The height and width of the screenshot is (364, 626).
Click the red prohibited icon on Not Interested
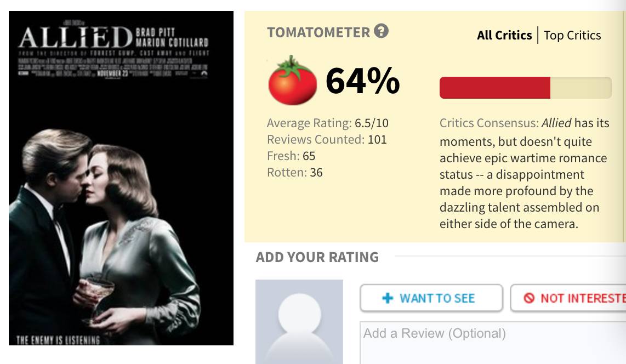(529, 298)
